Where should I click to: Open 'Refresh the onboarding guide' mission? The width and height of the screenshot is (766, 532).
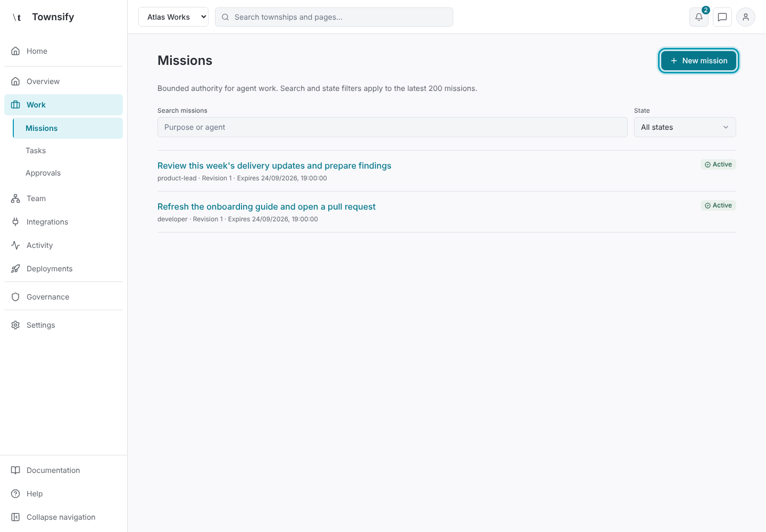(267, 207)
